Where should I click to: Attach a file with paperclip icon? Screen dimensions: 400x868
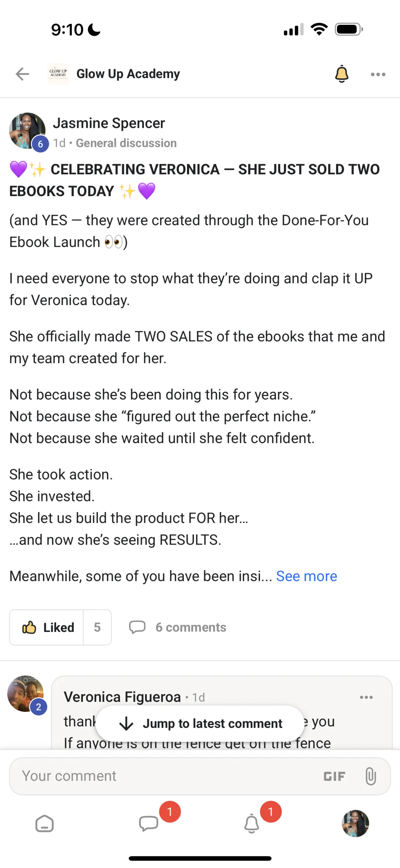point(370,776)
